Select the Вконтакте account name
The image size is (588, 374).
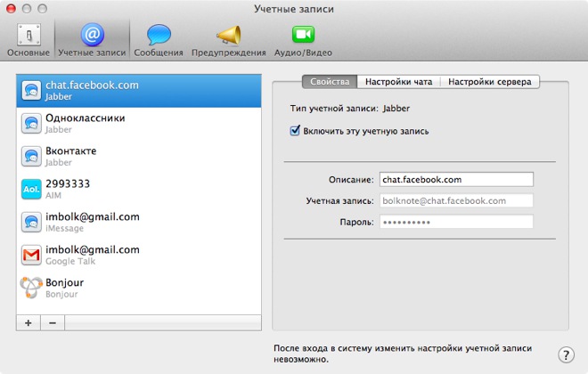[x=71, y=151]
